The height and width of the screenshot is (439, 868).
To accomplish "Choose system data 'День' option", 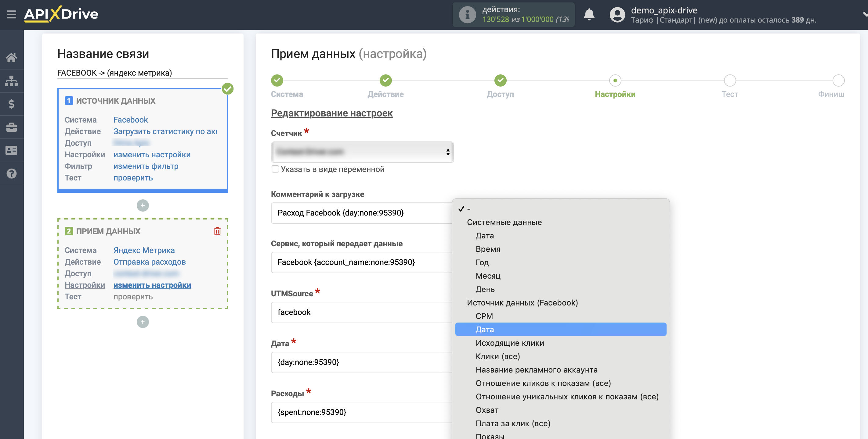I will pyautogui.click(x=561, y=290).
